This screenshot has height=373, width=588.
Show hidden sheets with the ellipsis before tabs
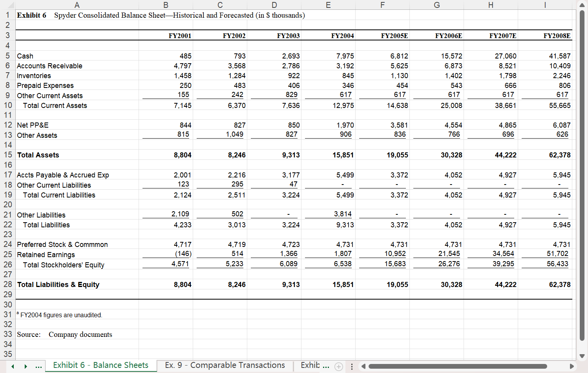point(38,366)
